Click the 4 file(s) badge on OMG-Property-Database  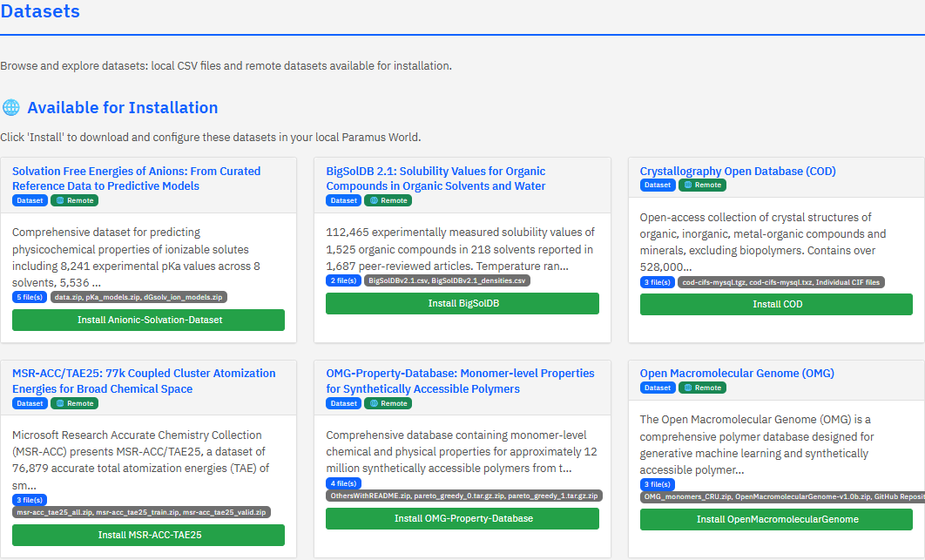click(x=343, y=483)
